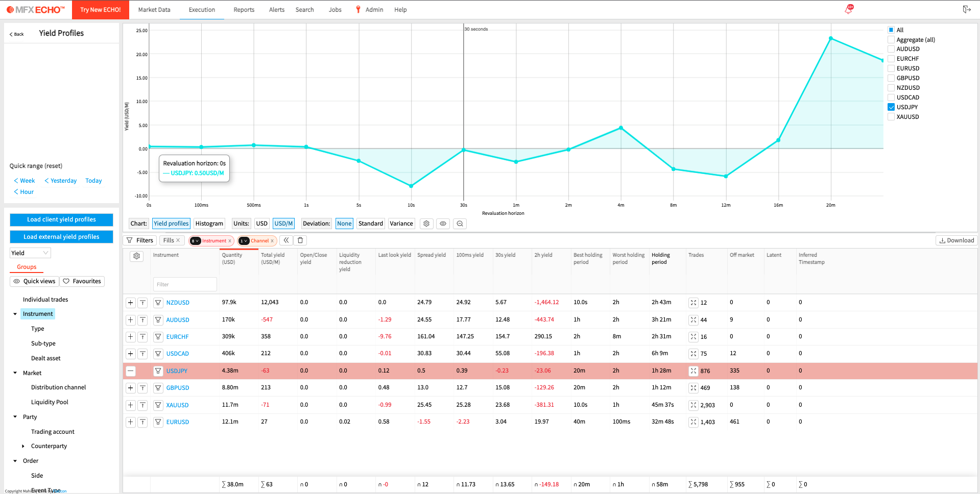Click the funnel filter icon for EURCHF
Image resolution: width=980 pixels, height=494 pixels.
click(158, 337)
